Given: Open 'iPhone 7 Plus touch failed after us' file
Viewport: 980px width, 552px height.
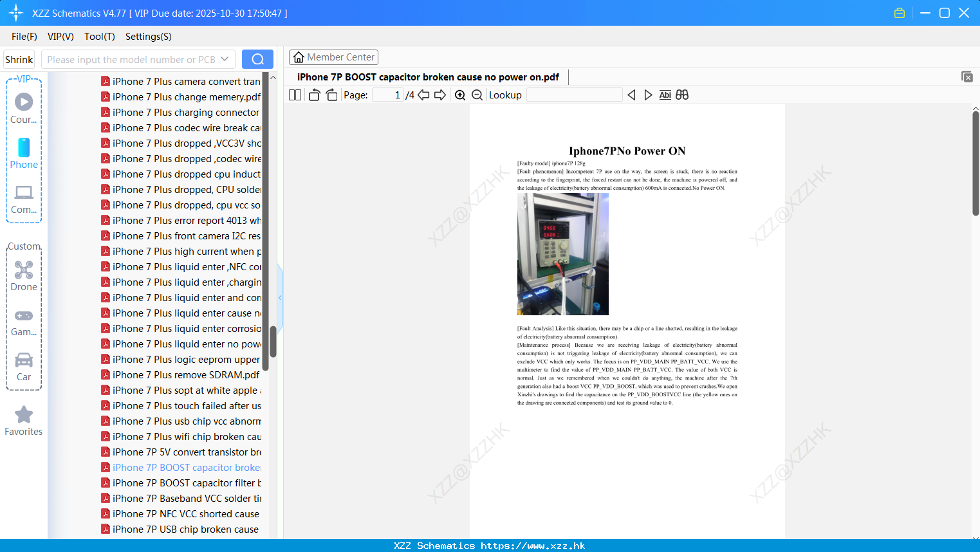Looking at the screenshot, I should 187,405.
